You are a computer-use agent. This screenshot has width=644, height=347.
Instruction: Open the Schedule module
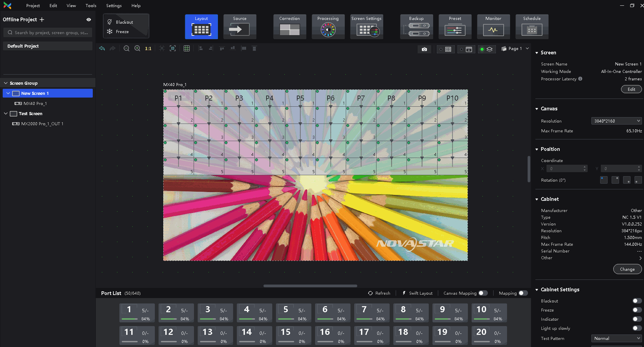click(x=532, y=27)
